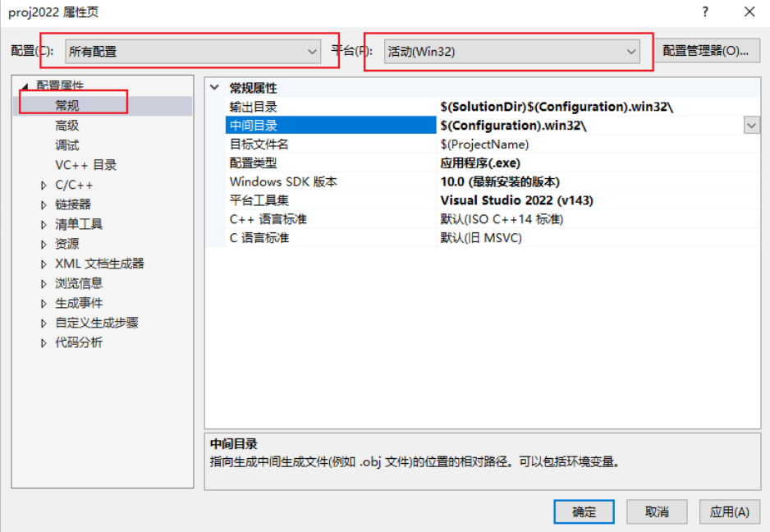Open the 中间目录 value dropdown arrow
Image resolution: width=770 pixels, height=532 pixels.
751,126
